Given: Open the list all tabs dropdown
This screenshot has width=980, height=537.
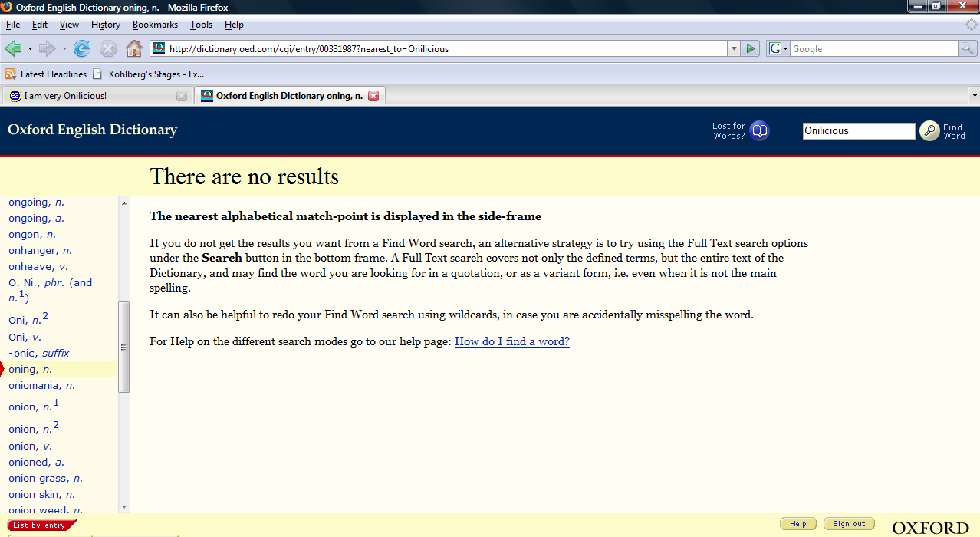Looking at the screenshot, I should coord(974,96).
